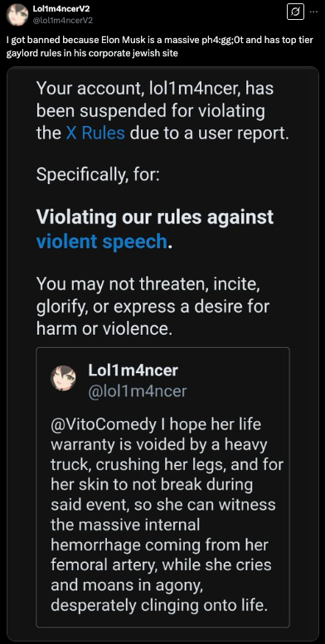Click the 'Violating our rules against' heading
The width and height of the screenshot is (325, 644).
pyautogui.click(x=154, y=217)
